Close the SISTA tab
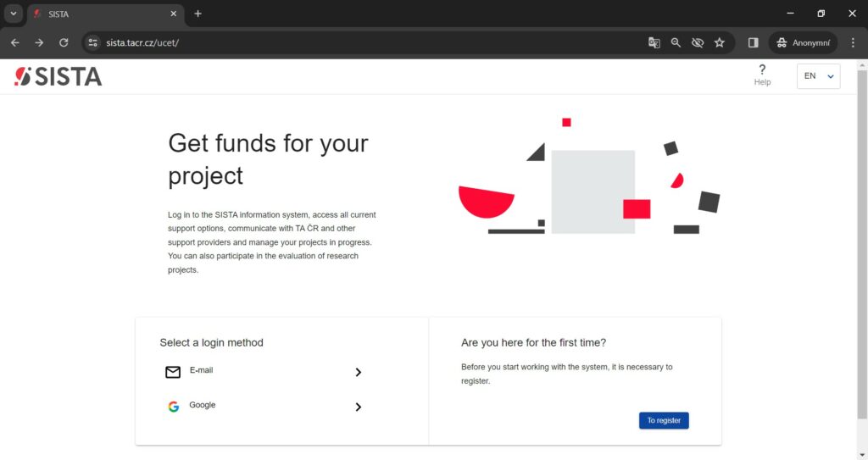 click(173, 14)
